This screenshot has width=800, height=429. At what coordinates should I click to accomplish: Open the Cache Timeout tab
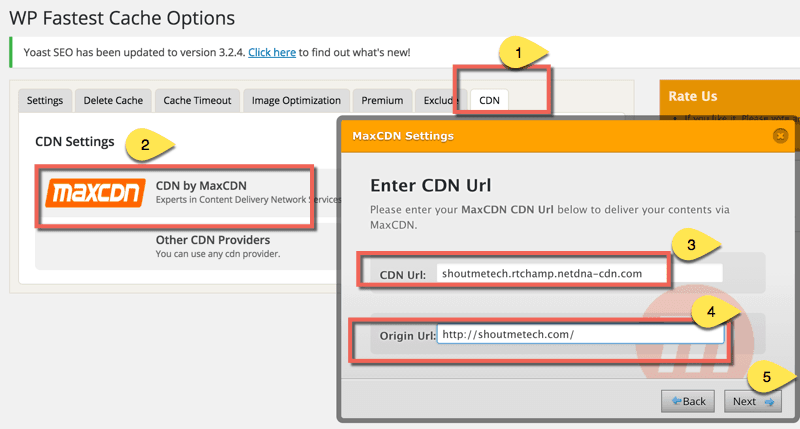pos(197,100)
